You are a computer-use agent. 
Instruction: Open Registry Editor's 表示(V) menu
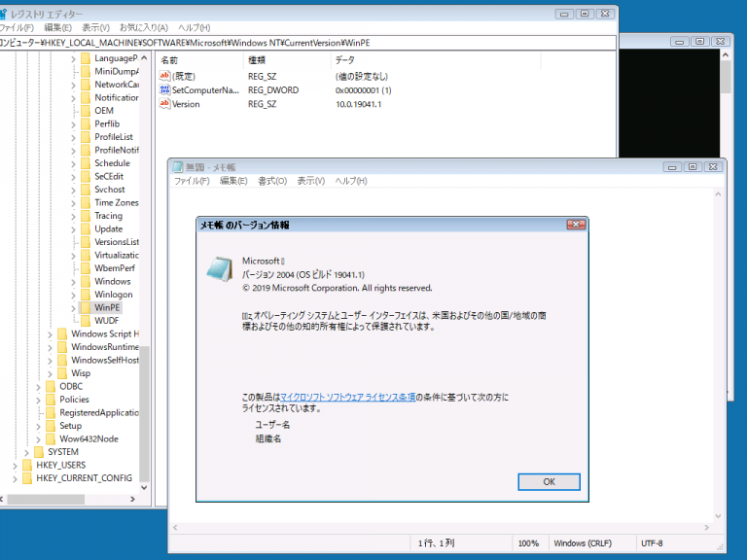(x=95, y=27)
